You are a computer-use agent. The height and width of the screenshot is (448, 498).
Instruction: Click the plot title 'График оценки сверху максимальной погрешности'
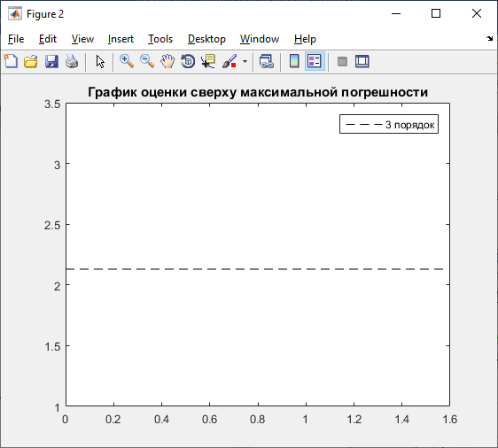point(258,92)
